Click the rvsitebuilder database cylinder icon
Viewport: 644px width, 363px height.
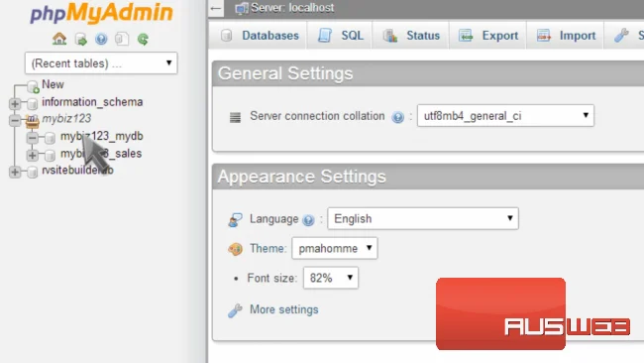pos(33,172)
